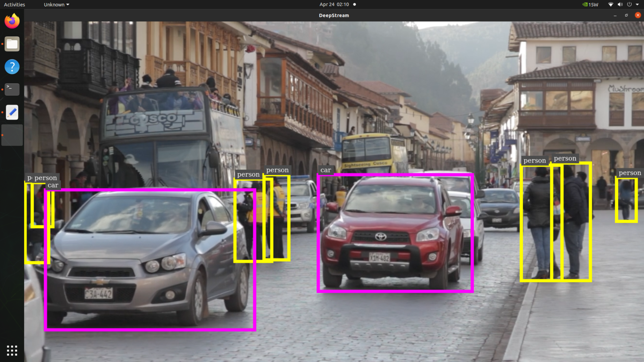Click the power icon in top bar
The image size is (644, 362).
(x=629, y=5)
